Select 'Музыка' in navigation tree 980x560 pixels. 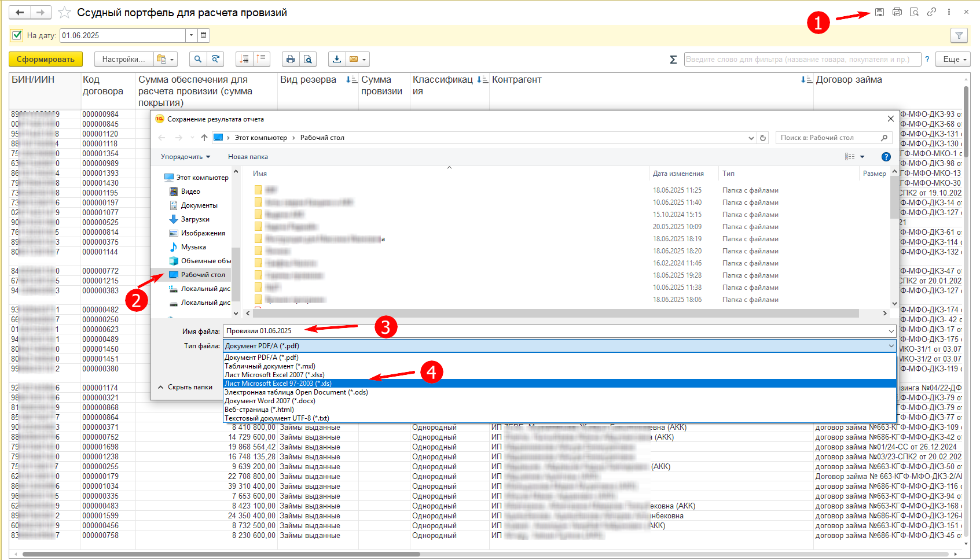click(193, 247)
